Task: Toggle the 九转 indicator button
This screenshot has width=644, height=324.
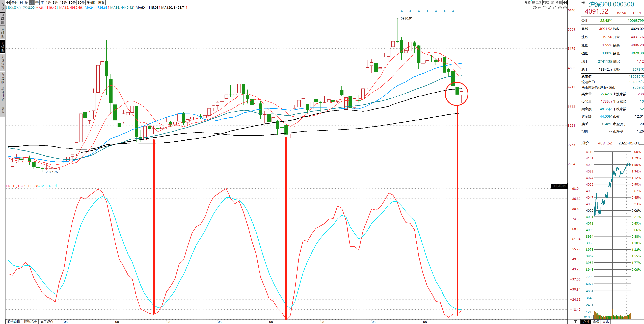Action: pyautogui.click(x=527, y=3)
